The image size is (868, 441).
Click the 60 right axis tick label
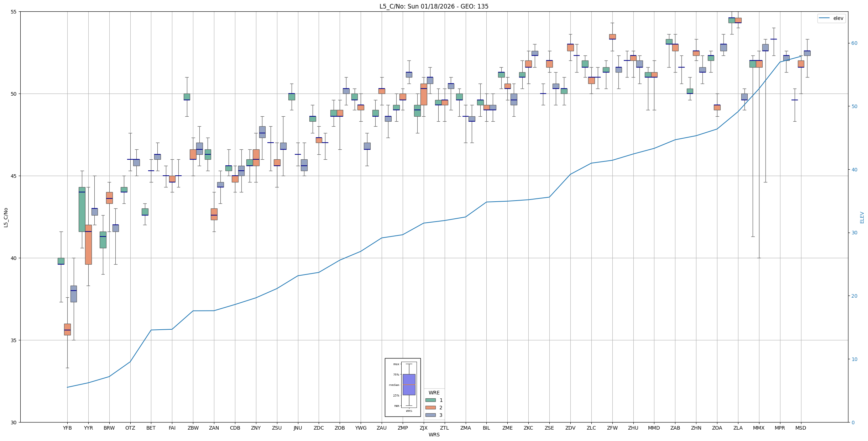[x=854, y=43]
